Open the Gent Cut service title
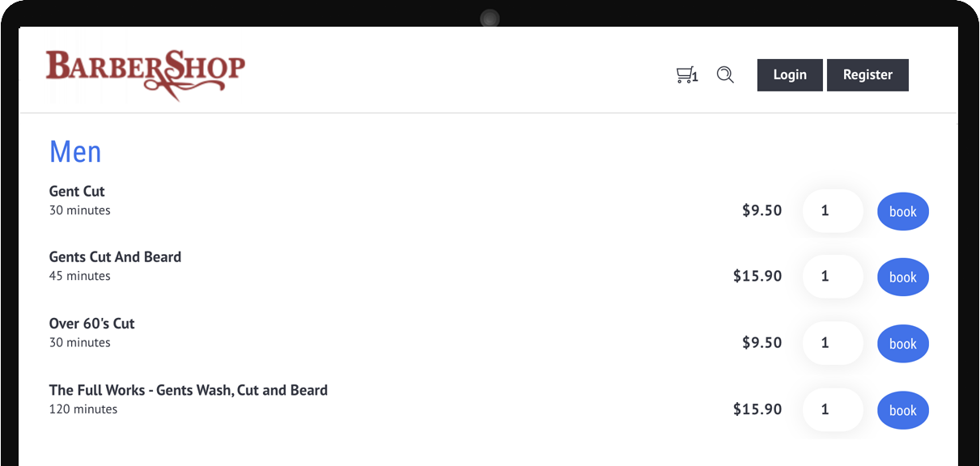The image size is (980, 466). 77,192
